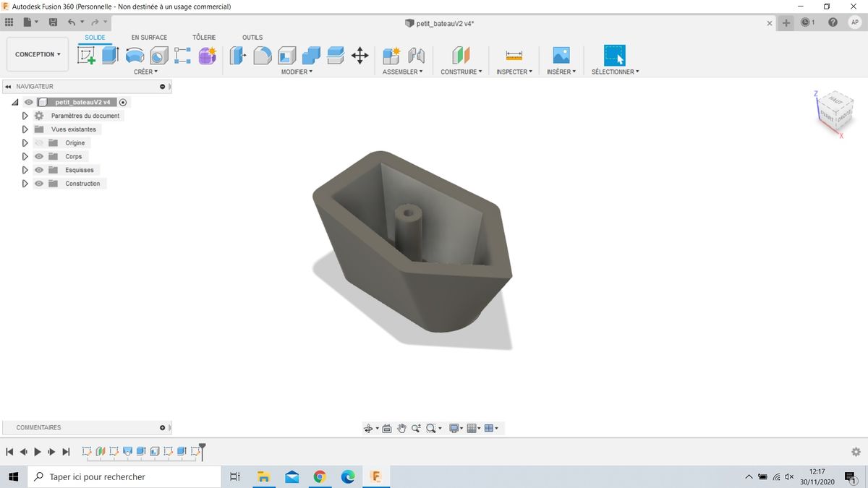
Task: Open Google Chrome from the taskbar
Action: [320, 476]
